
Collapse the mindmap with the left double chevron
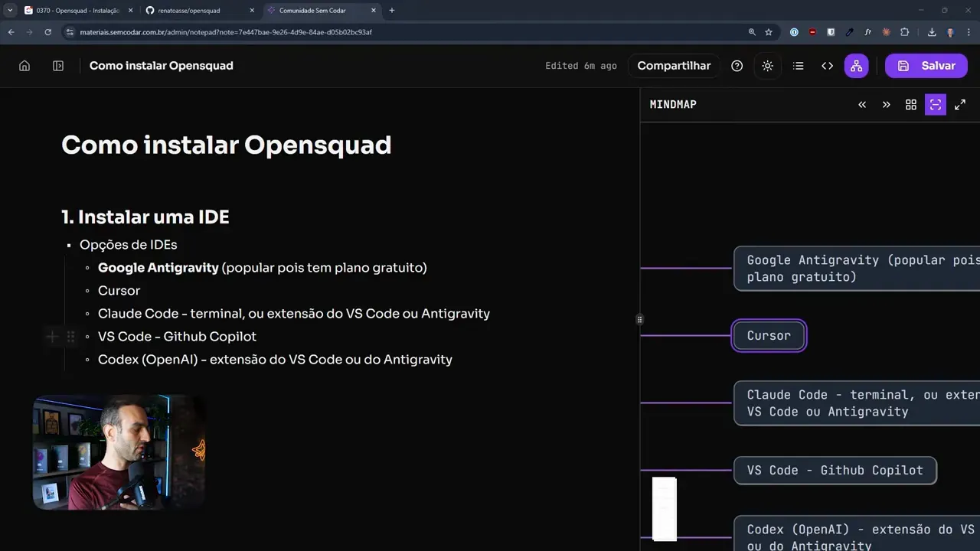(861, 104)
